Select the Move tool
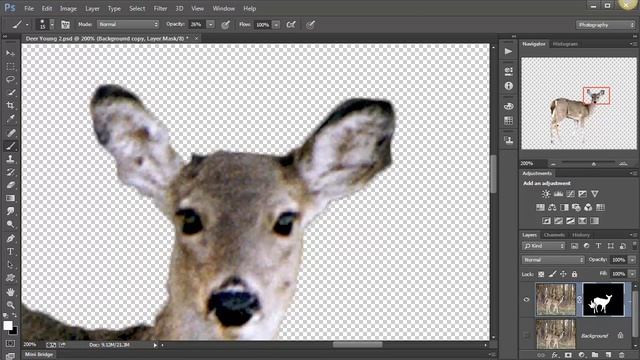The height and width of the screenshot is (360, 640). click(x=10, y=53)
